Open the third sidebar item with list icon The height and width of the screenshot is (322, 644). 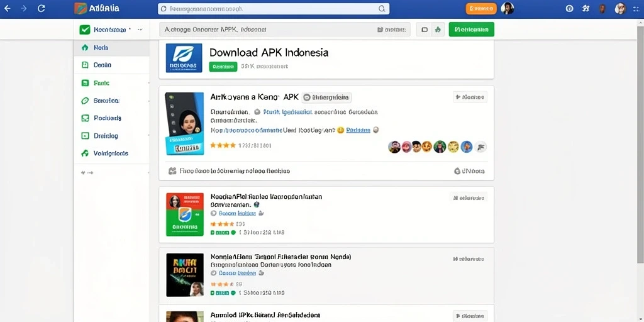[112, 83]
